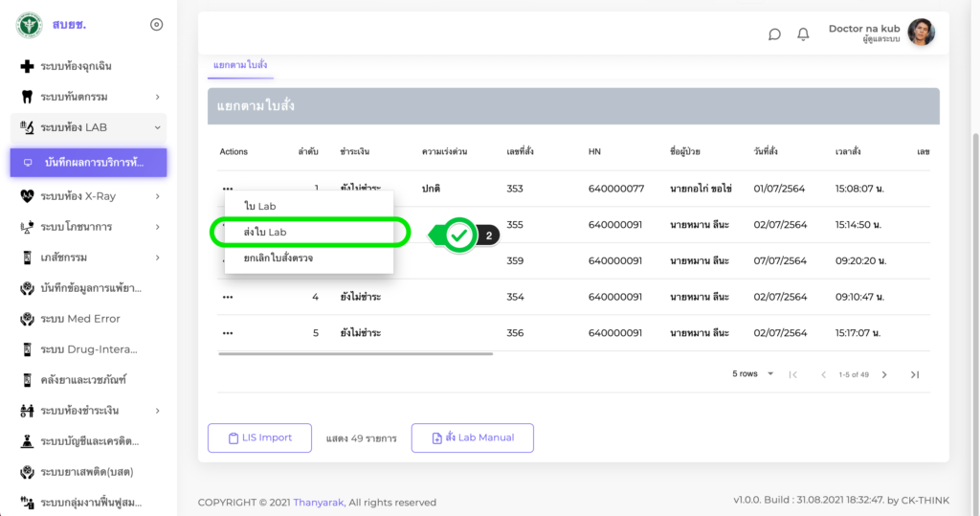The height and width of the screenshot is (516, 980).
Task: Open the emergency room system menu
Action: click(77, 66)
